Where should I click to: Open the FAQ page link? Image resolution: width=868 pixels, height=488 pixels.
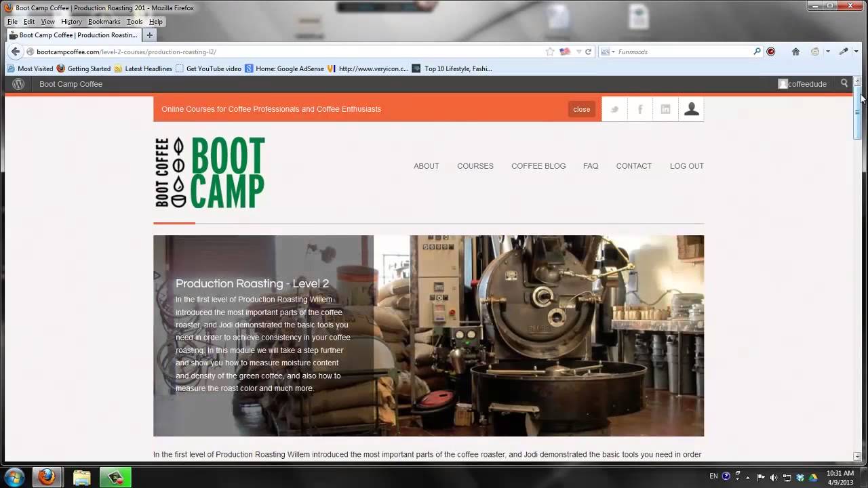click(x=591, y=166)
